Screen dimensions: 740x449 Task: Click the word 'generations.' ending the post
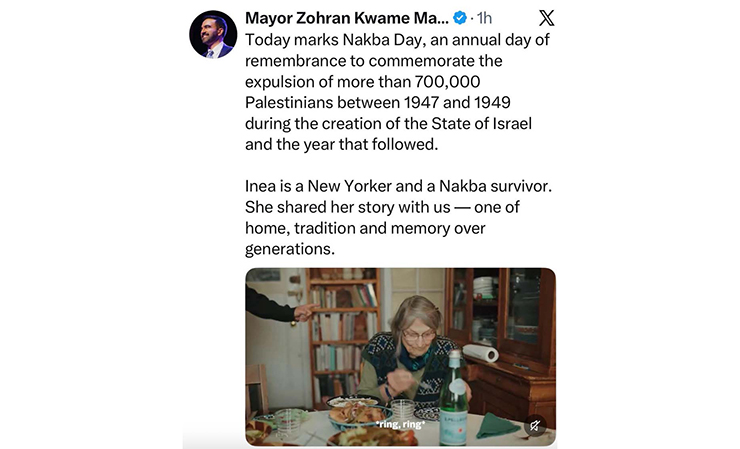[290, 249]
